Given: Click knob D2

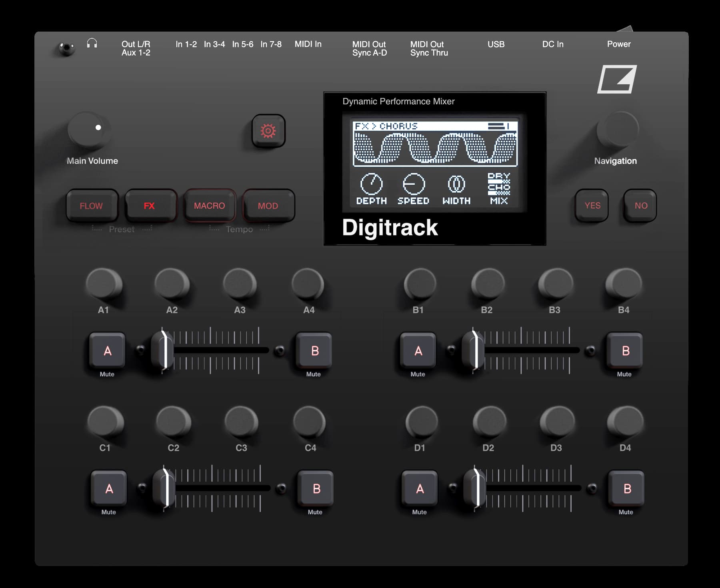Looking at the screenshot, I should tap(490, 421).
